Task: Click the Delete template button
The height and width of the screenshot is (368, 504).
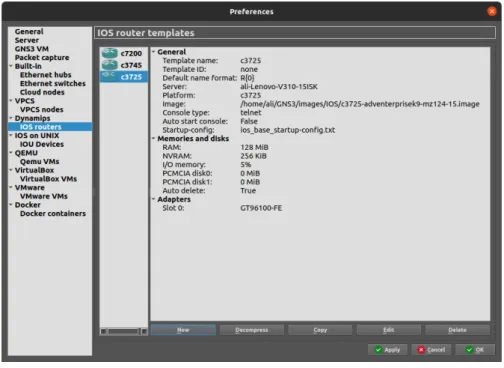Action: (457, 330)
